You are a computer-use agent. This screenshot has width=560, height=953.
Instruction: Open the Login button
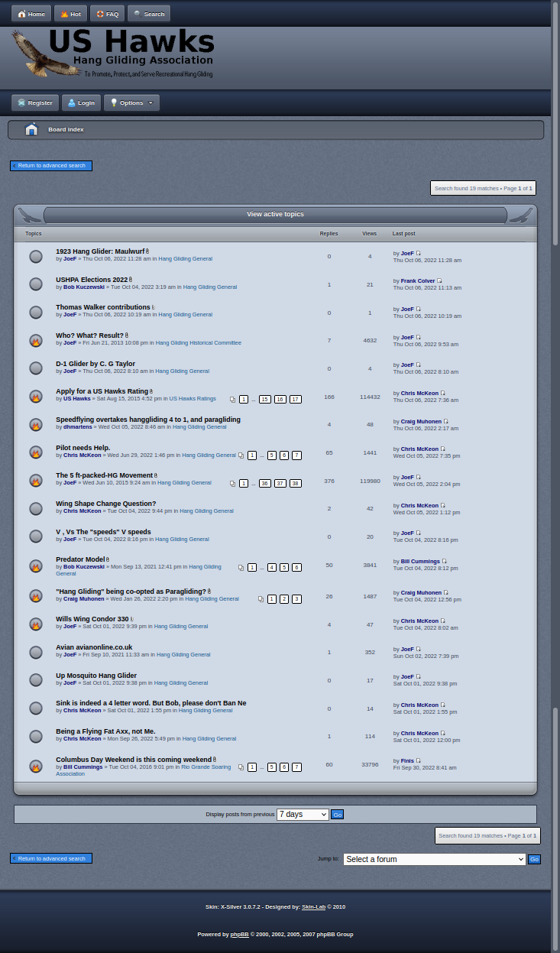pyautogui.click(x=81, y=102)
